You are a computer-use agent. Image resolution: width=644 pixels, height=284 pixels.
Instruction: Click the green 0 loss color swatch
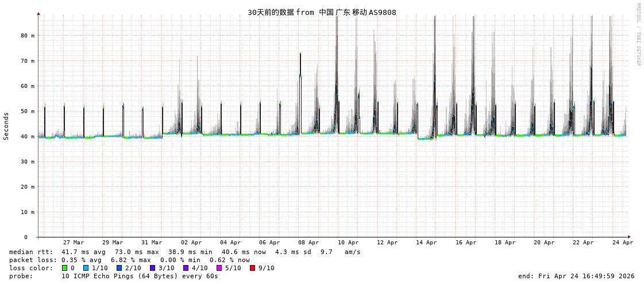point(65,268)
